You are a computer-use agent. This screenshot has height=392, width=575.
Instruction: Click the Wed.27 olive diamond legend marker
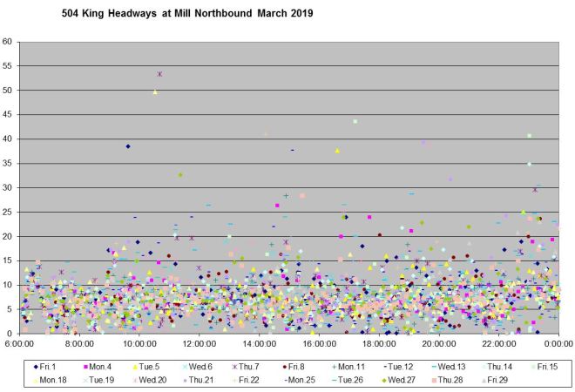(x=385, y=380)
